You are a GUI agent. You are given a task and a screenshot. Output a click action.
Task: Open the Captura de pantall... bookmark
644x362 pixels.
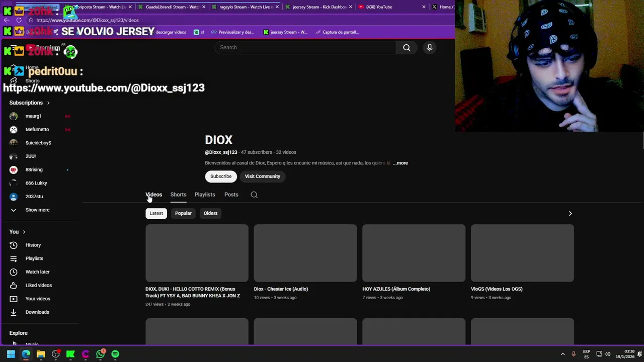click(337, 32)
